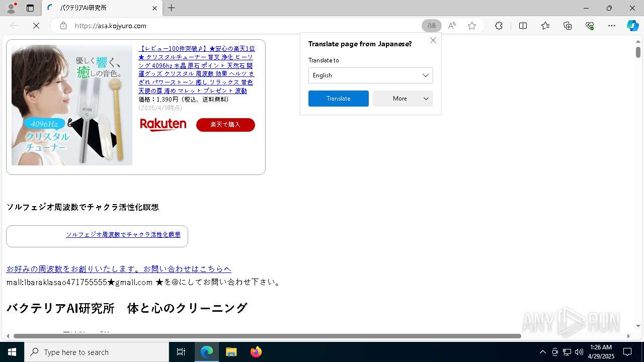Toggle the translate icon in address bar
This screenshot has width=644, height=362.
click(431, 26)
